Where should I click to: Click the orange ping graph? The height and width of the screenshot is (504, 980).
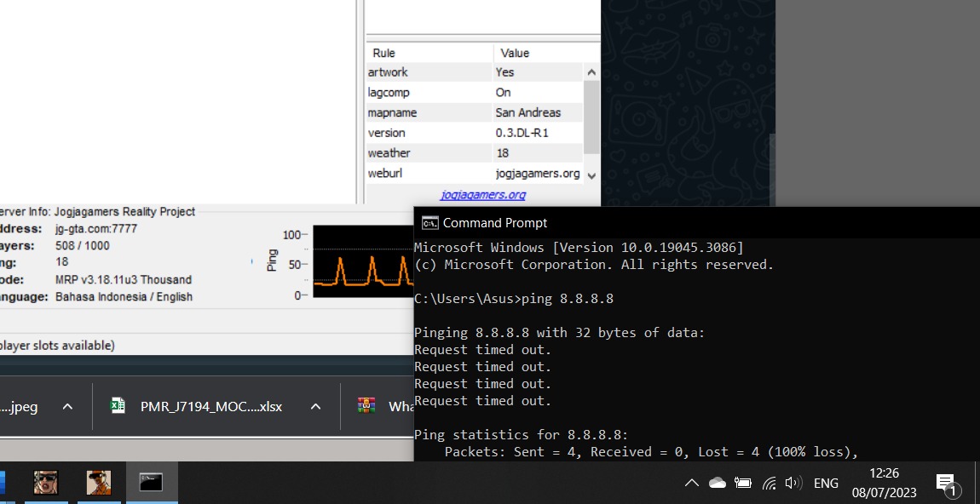[363, 261]
